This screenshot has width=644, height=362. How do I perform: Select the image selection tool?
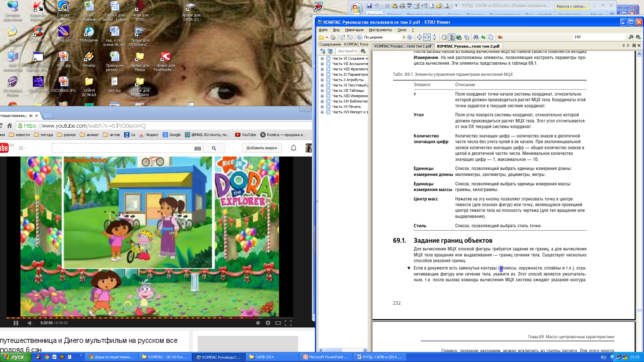click(459, 37)
